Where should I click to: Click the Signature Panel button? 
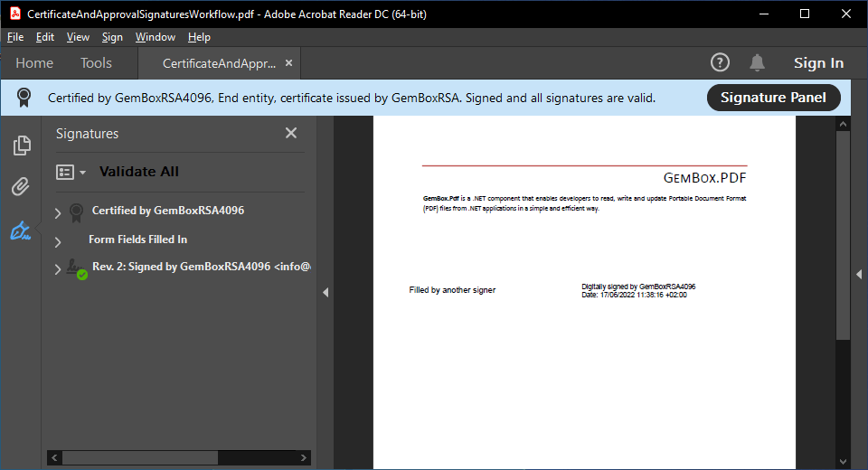(773, 98)
